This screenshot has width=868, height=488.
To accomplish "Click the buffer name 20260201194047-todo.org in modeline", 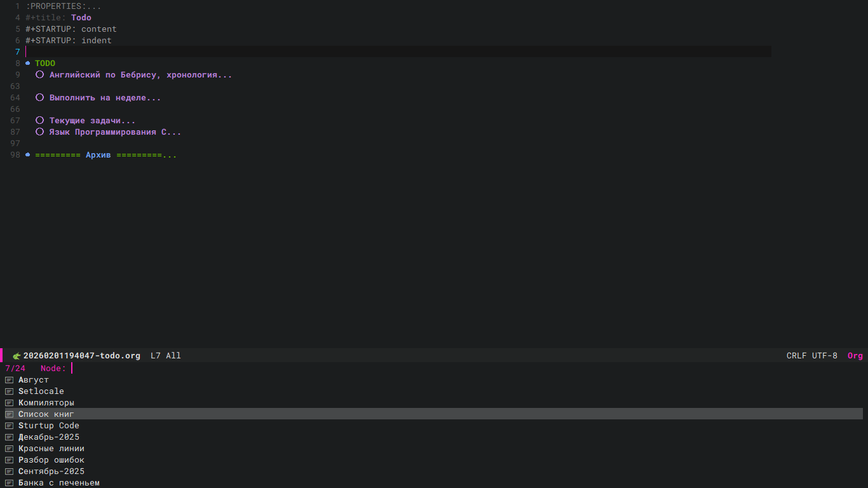I will pos(82,356).
